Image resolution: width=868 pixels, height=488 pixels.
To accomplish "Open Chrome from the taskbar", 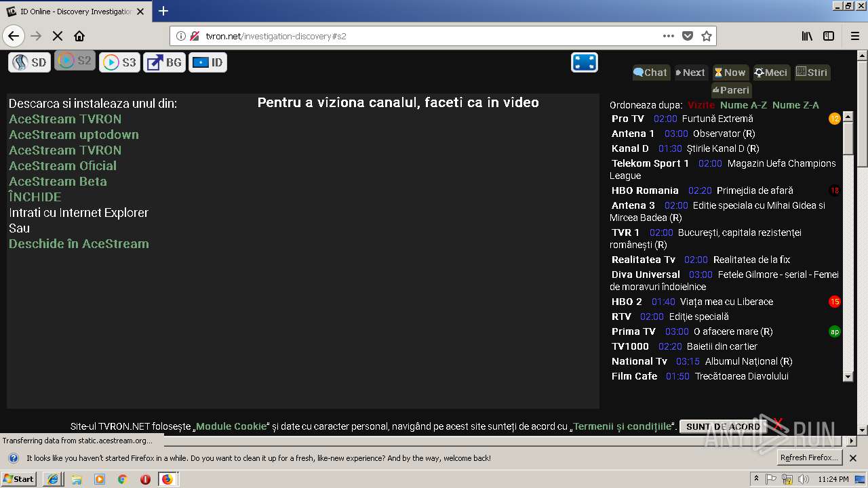I will click(122, 479).
